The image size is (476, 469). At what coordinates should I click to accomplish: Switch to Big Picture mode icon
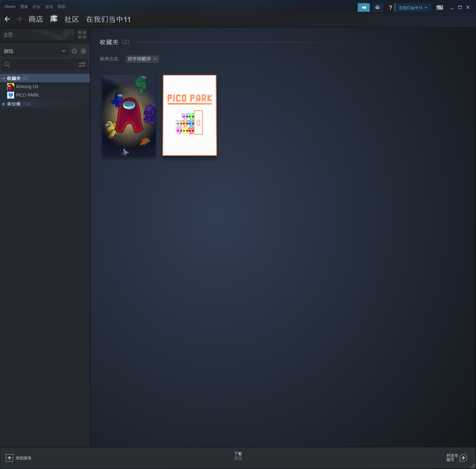(x=440, y=7)
